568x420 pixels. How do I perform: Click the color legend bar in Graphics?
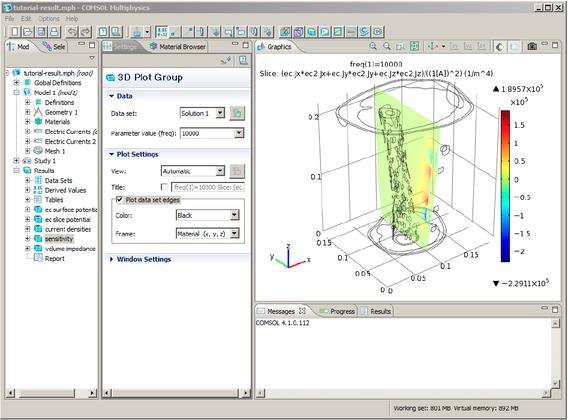pyautogui.click(x=505, y=186)
